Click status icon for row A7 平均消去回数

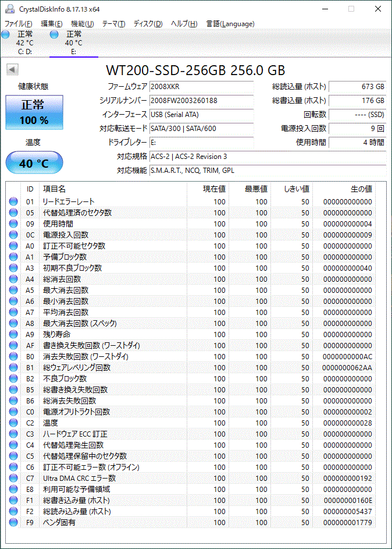click(x=13, y=312)
